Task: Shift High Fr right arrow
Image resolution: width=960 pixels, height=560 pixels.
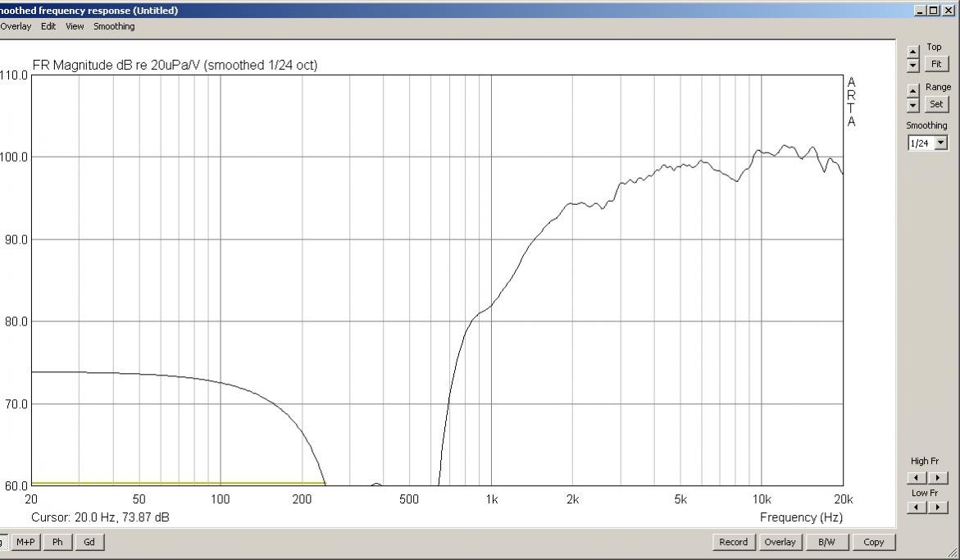Action: point(937,477)
